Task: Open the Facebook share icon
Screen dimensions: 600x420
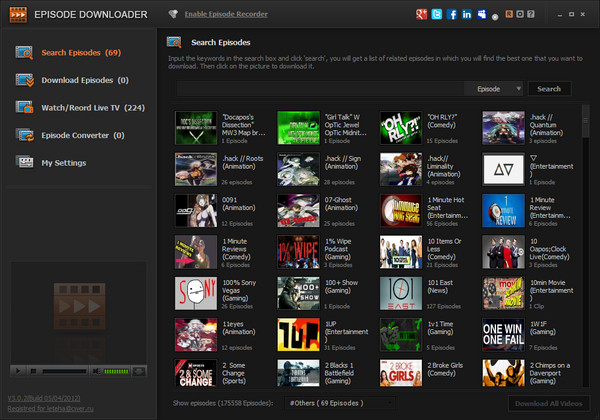Action: pyautogui.click(x=452, y=14)
